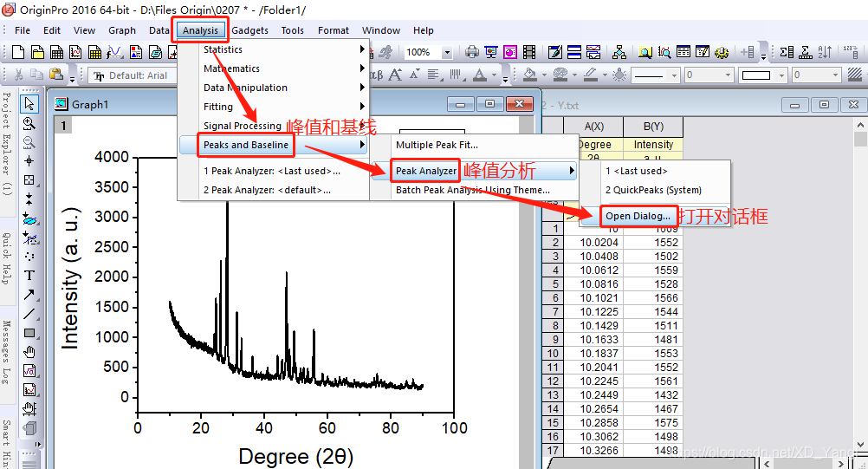Viewport: 868px width, 469px height.
Task: Choose 1 Peak Analyzer: <Last used>... entry
Action: tap(272, 171)
